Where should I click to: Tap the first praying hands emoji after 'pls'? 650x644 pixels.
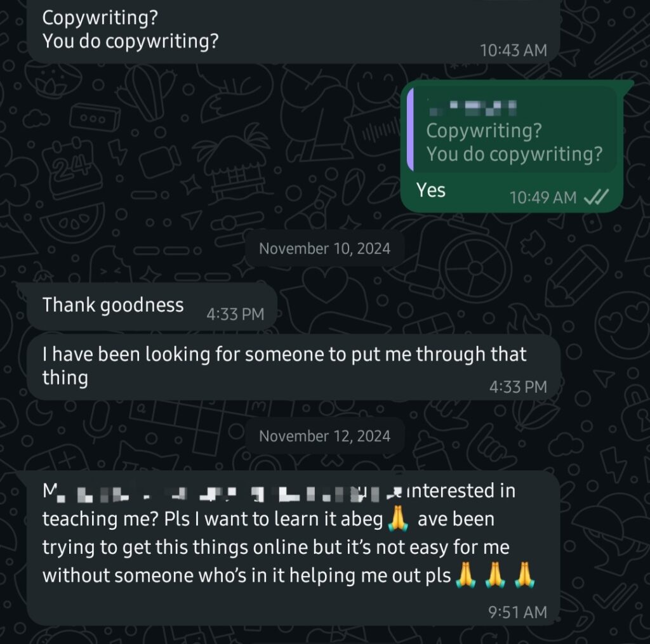pyautogui.click(x=465, y=575)
